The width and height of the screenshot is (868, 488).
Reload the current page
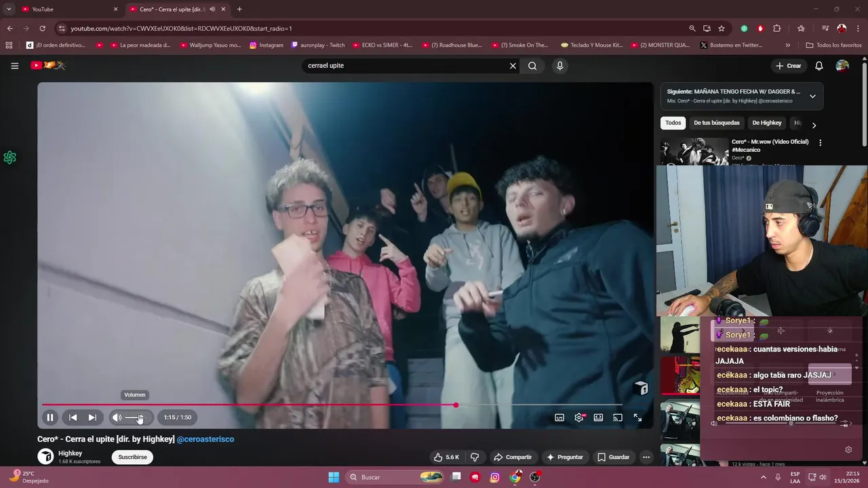(x=42, y=28)
